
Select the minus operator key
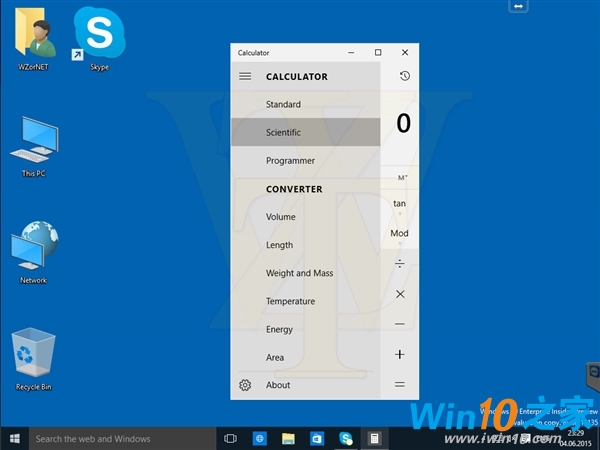click(400, 324)
